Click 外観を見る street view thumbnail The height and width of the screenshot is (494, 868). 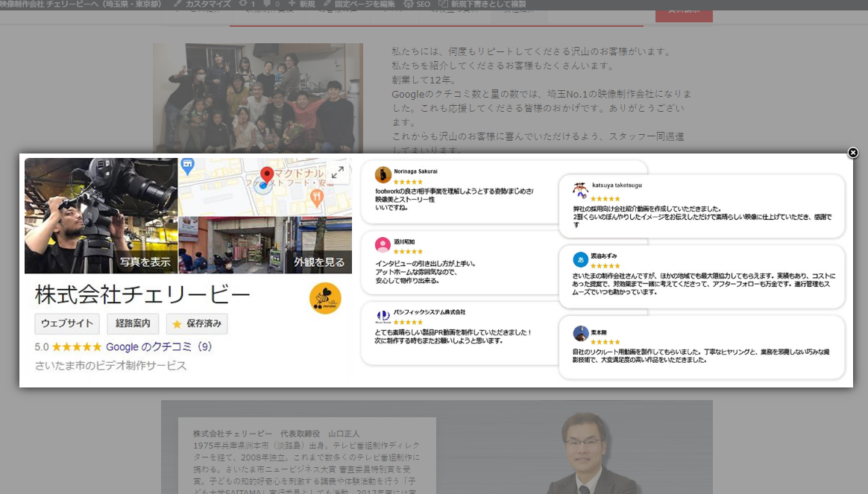(319, 262)
